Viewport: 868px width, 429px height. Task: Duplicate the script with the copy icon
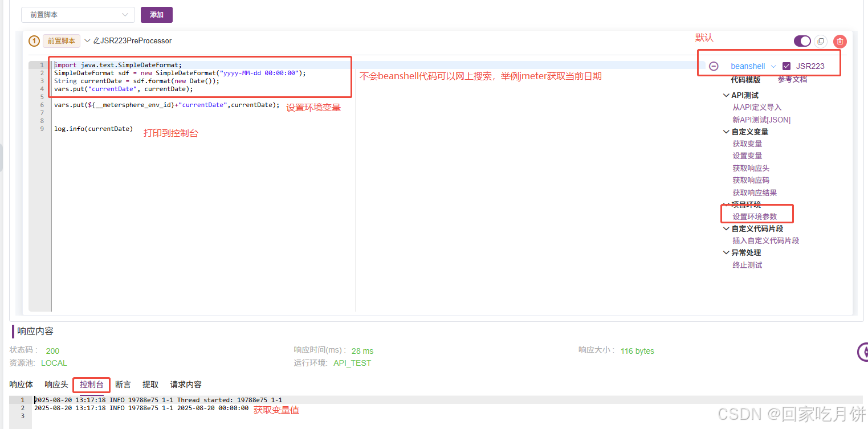click(x=821, y=41)
